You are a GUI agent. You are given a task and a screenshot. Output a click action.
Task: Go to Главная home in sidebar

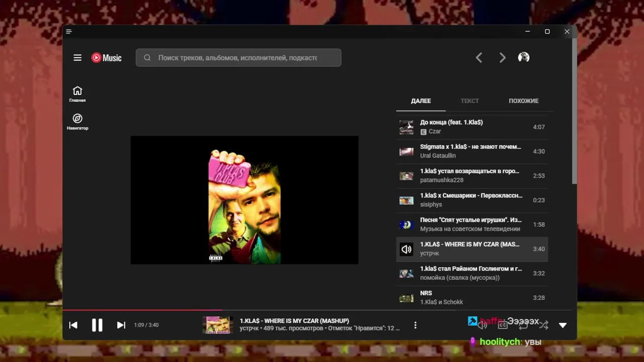coord(77,94)
